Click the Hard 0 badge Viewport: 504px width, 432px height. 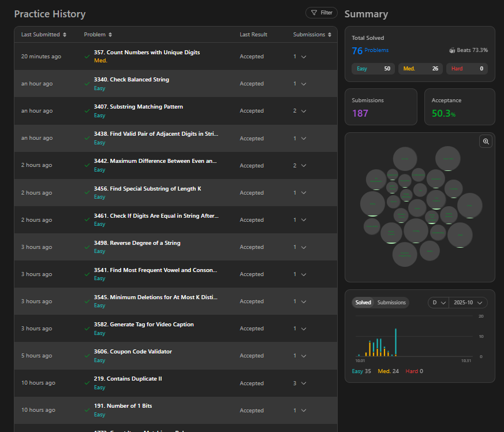coord(466,69)
